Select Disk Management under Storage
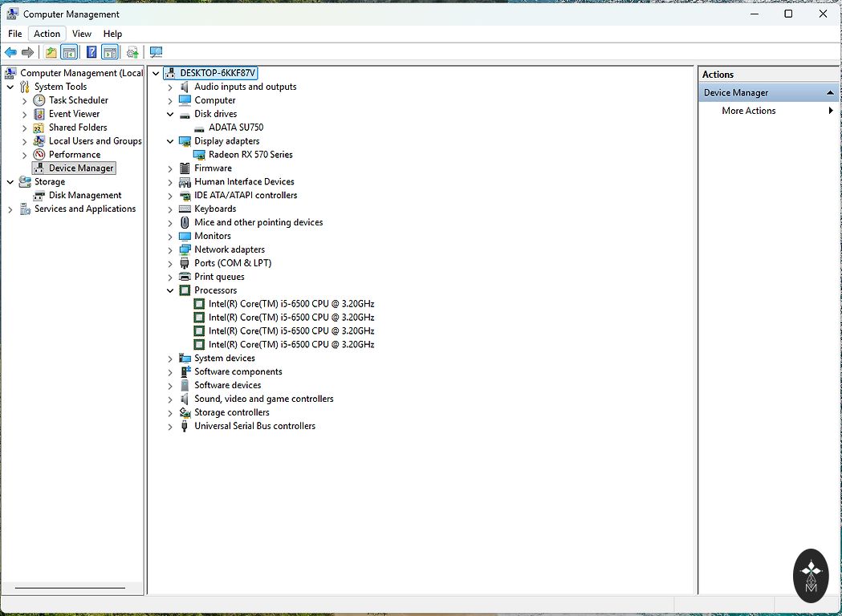842x616 pixels. coord(85,196)
